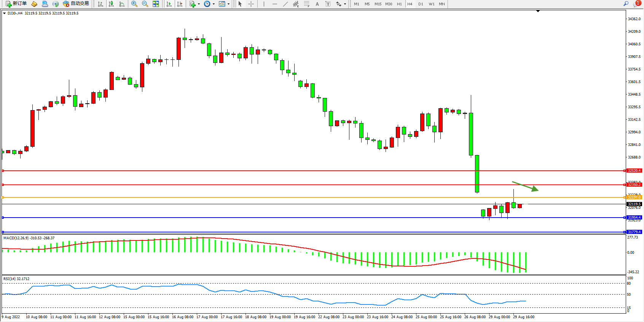
Task: Expand the templates dropdown arrow
Action: click(228, 4)
